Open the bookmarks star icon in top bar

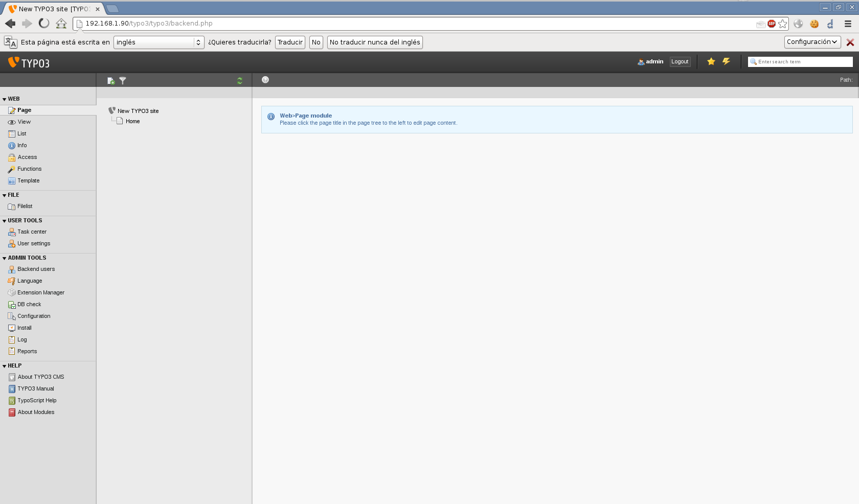tap(711, 61)
